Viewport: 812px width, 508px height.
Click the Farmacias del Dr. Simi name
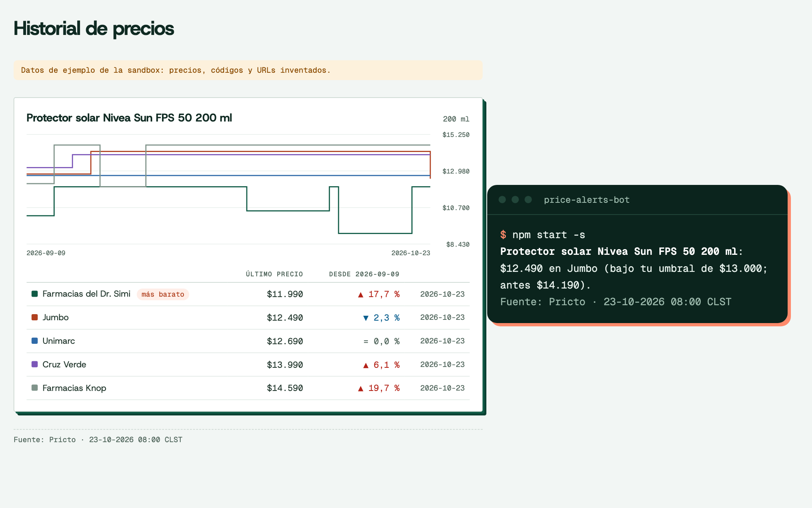pos(86,294)
